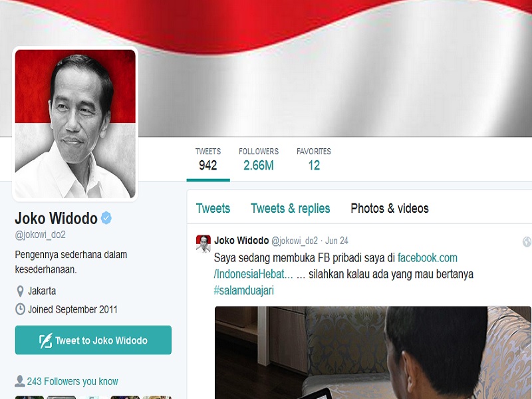Click the person icon beside 243 Followers
The width and height of the screenshot is (532, 399).
tap(20, 381)
